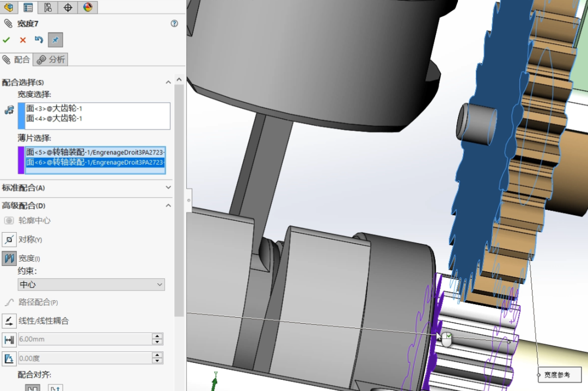Click the PropertyManager vertical scrollbar thumb

pyautogui.click(x=179, y=200)
